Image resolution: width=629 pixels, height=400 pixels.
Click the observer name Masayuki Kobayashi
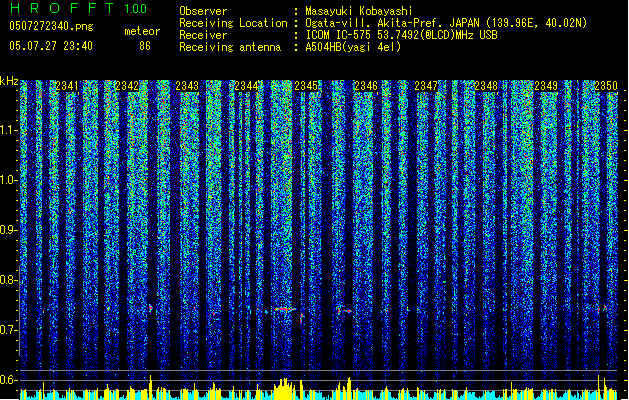[x=359, y=11]
